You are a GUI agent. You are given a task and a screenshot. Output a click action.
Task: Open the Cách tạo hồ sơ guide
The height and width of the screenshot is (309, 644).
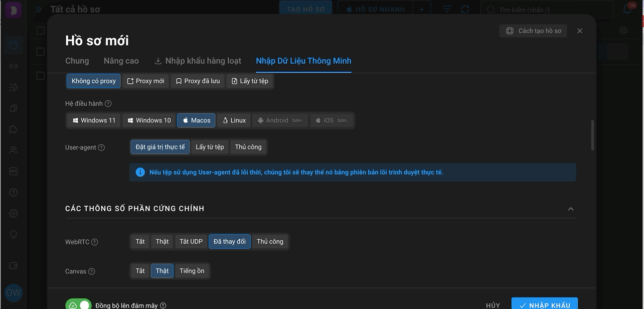(533, 31)
